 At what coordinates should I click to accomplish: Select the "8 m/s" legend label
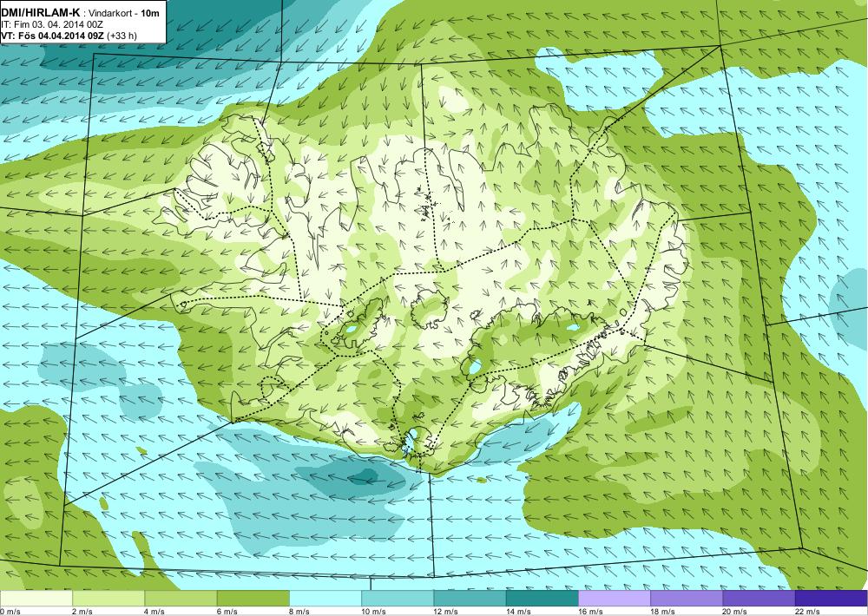[299, 612]
